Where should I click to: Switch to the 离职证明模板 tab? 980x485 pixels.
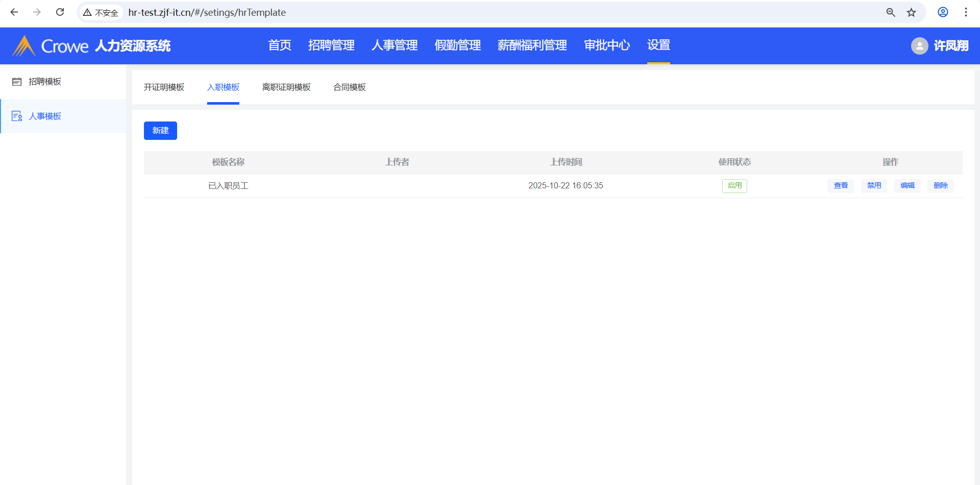tap(286, 87)
